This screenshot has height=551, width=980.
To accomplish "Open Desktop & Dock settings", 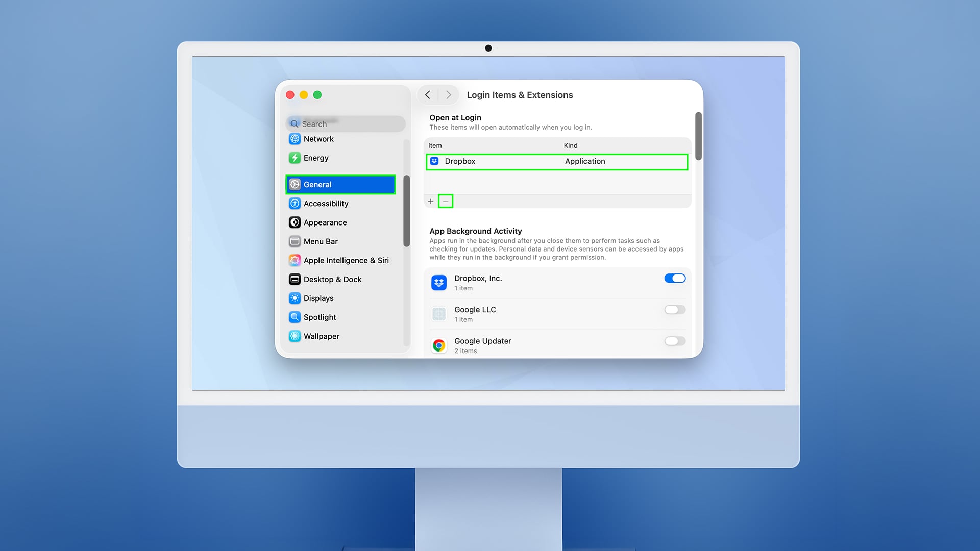I will (340, 279).
